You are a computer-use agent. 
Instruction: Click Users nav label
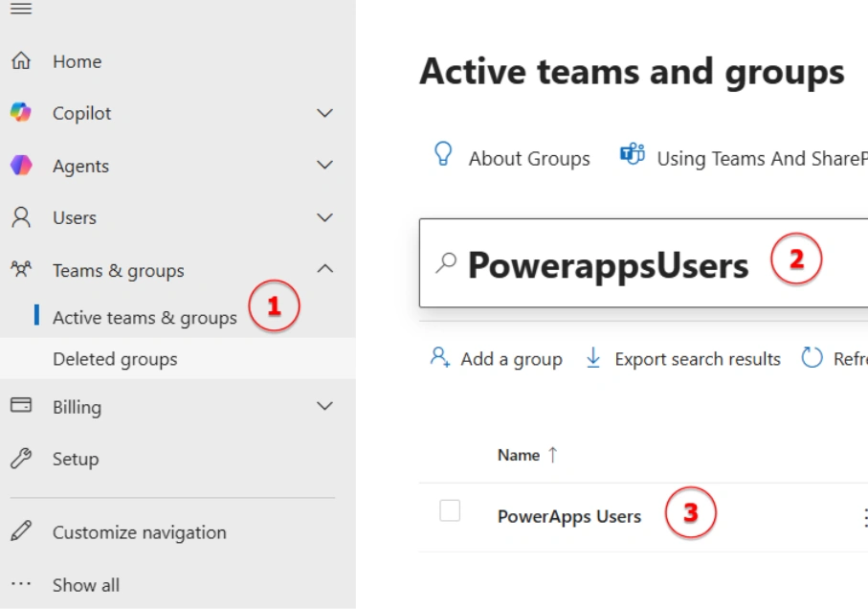point(75,217)
